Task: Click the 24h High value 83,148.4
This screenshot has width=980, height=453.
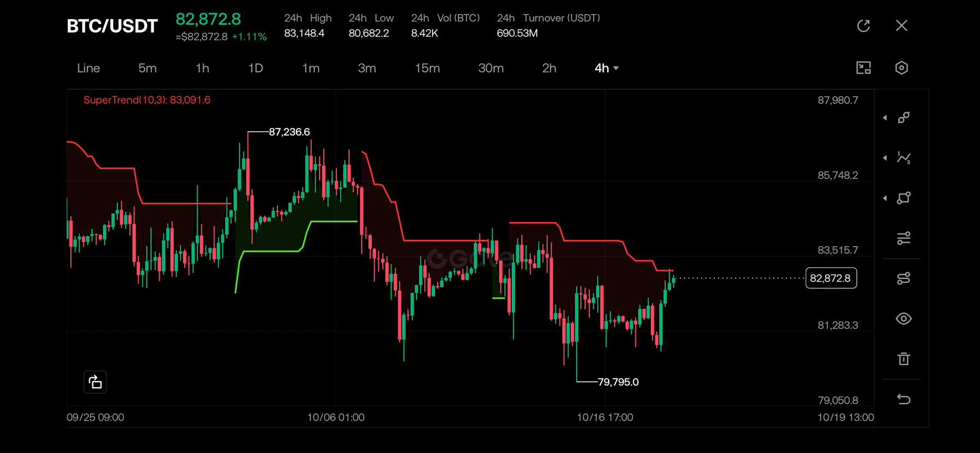Action: pyautogui.click(x=304, y=33)
